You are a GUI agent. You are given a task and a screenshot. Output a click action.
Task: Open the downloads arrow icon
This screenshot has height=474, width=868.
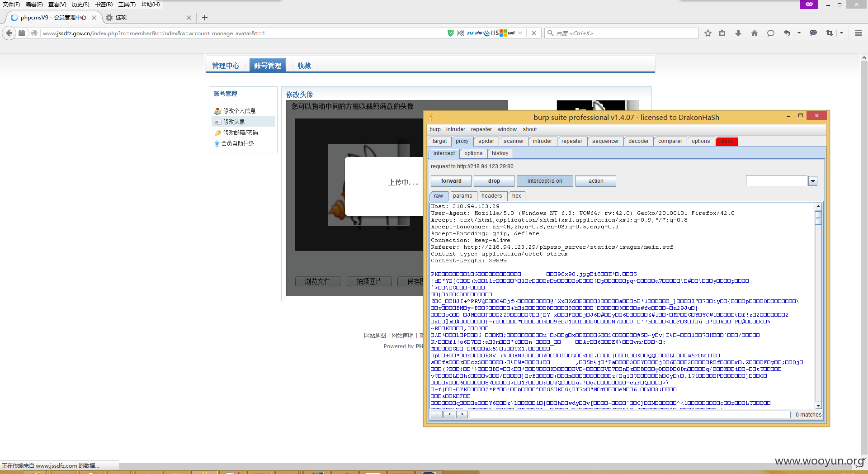pyautogui.click(x=738, y=33)
